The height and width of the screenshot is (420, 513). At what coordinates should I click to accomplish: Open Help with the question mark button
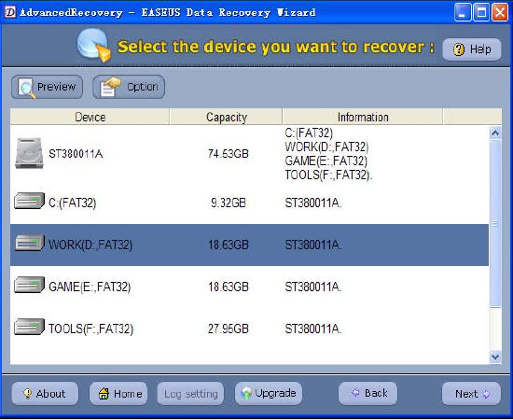(x=472, y=49)
